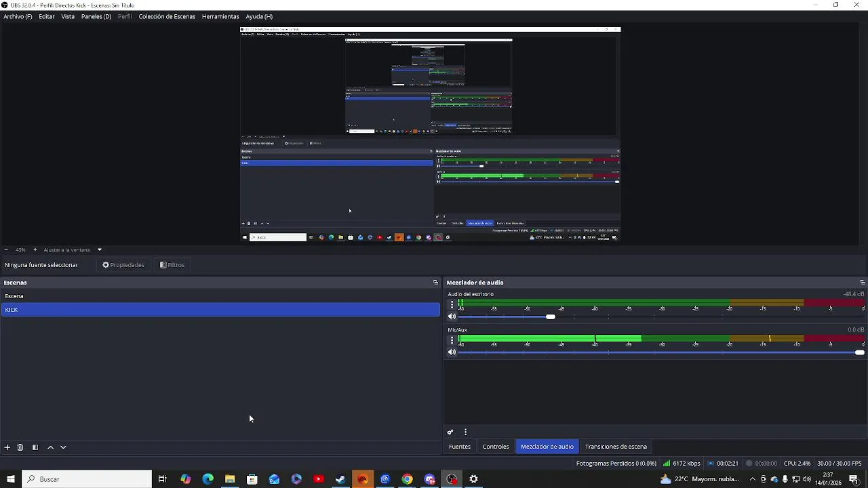868x488 pixels.
Task: Delete selected scene with trash icon
Action: [x=20, y=447]
